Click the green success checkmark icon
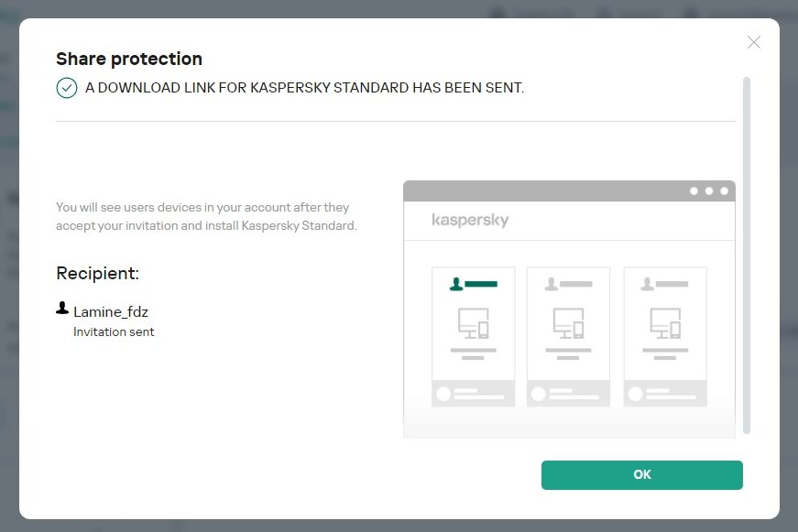Screen dimensions: 798x532 point(67,88)
